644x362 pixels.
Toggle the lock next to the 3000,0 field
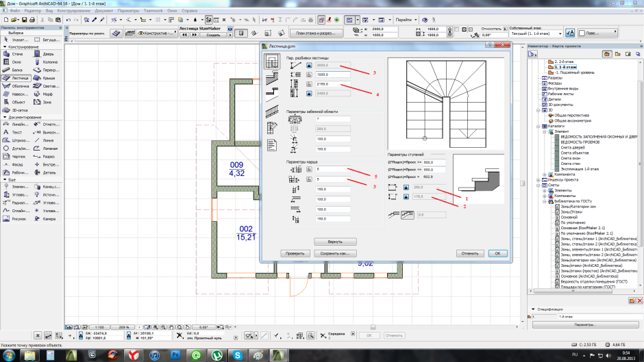pos(308,65)
